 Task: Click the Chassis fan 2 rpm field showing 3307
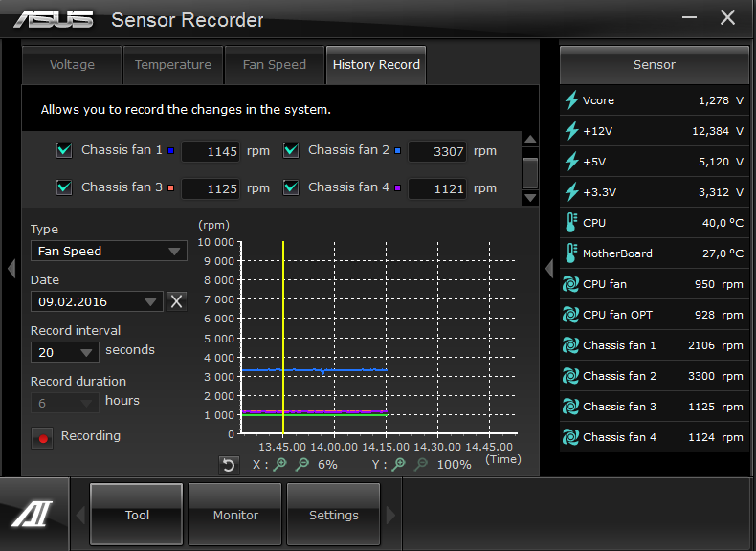tap(437, 151)
